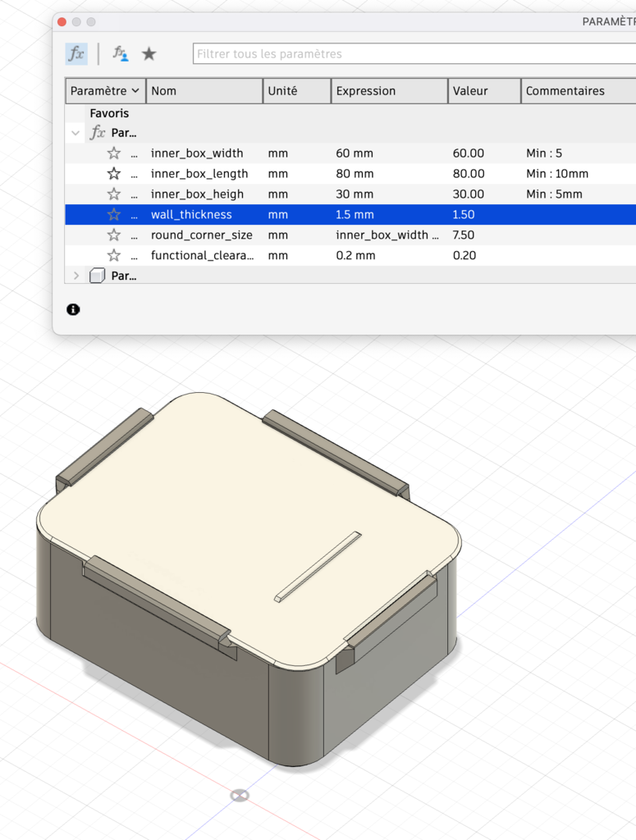Toggle favorite star for round_corner_size
The height and width of the screenshot is (840, 636).
[114, 235]
